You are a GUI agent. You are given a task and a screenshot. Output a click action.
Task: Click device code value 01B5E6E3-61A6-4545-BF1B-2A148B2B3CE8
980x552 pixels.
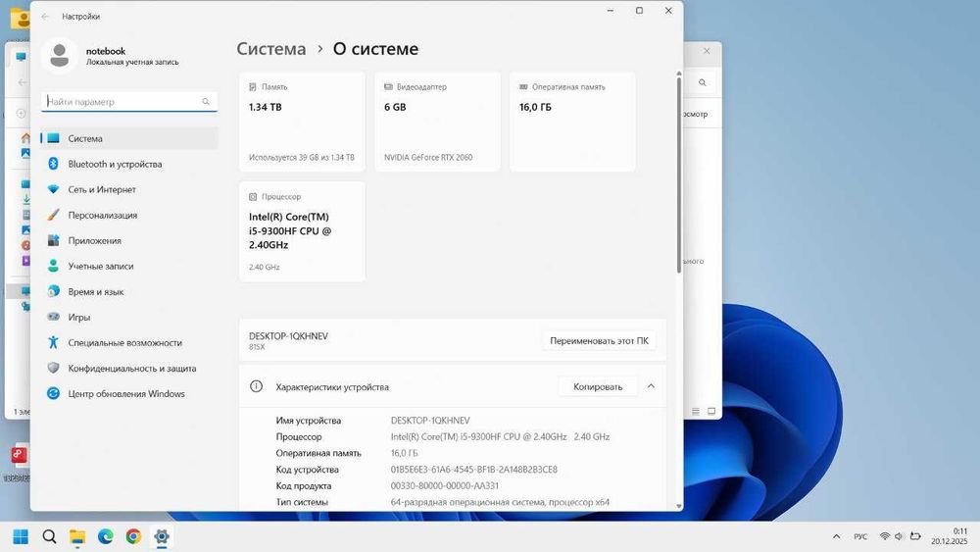473,470
